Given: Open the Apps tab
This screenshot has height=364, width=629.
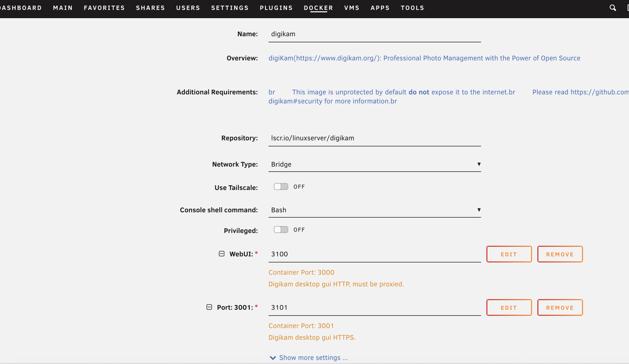Looking at the screenshot, I should coord(380,8).
